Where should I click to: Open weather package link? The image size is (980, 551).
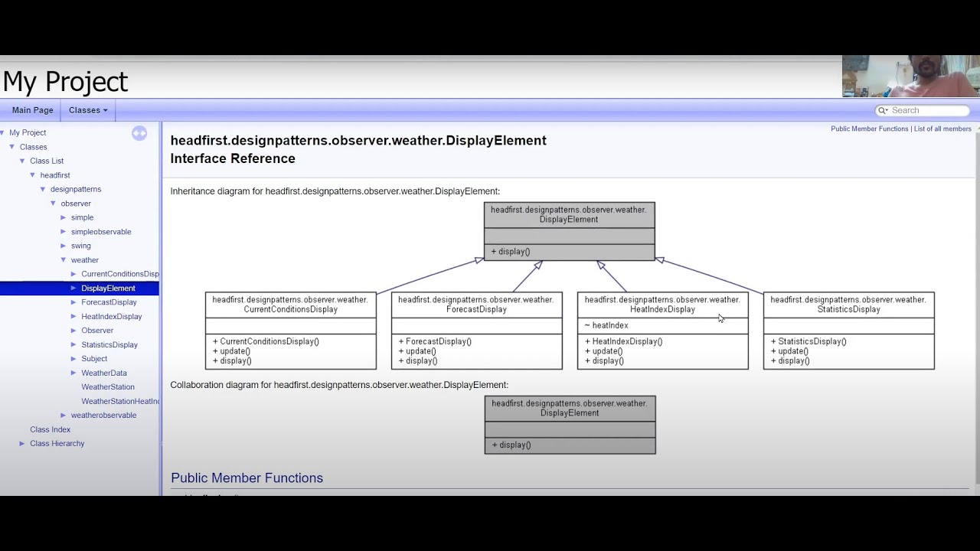[x=85, y=260]
